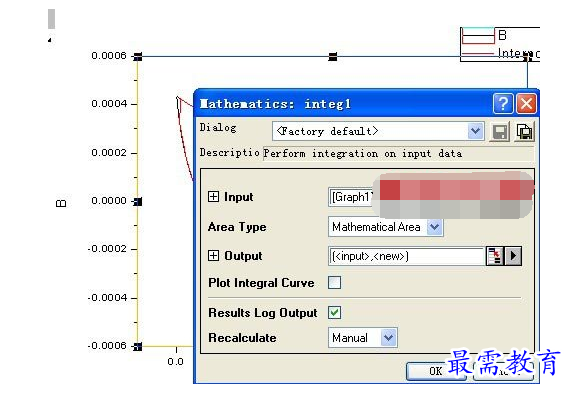Click the Perform integration description text
Image resolution: width=569 pixels, height=394 pixels.
tap(363, 153)
